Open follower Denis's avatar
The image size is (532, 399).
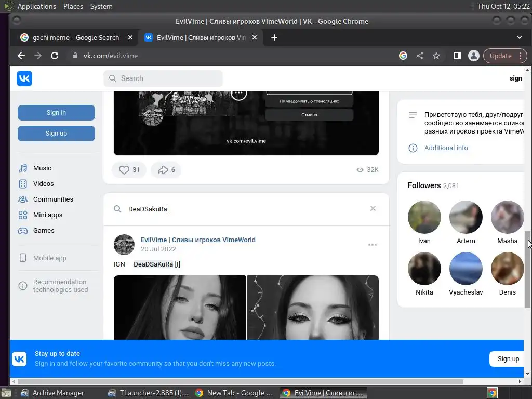[507, 269]
